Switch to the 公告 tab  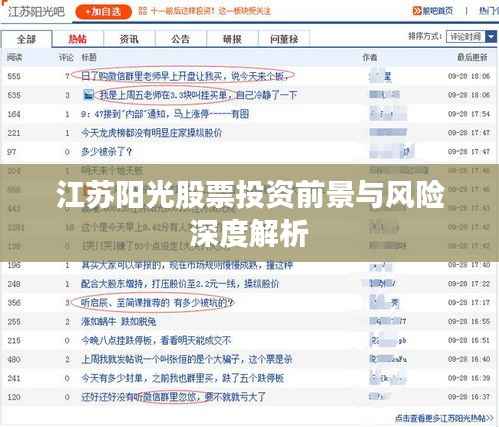180,39
